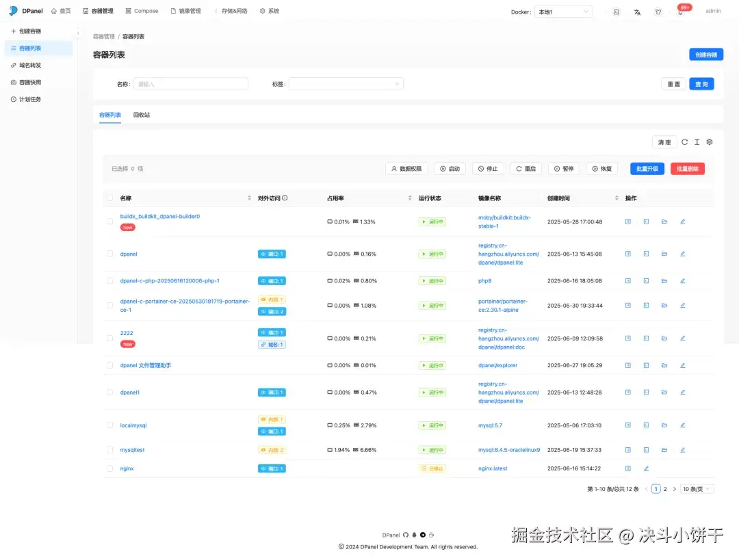
Task: Sort by 名称 column arrows
Action: pyautogui.click(x=249, y=198)
